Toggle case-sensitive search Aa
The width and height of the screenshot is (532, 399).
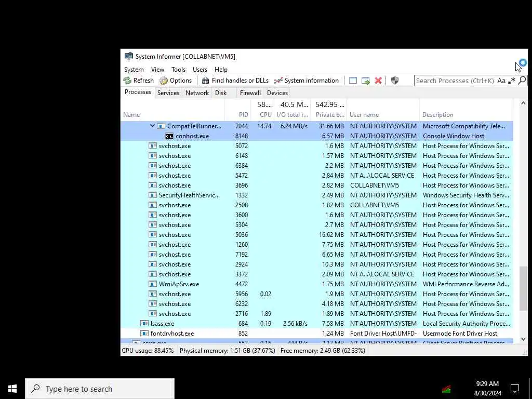point(501,81)
